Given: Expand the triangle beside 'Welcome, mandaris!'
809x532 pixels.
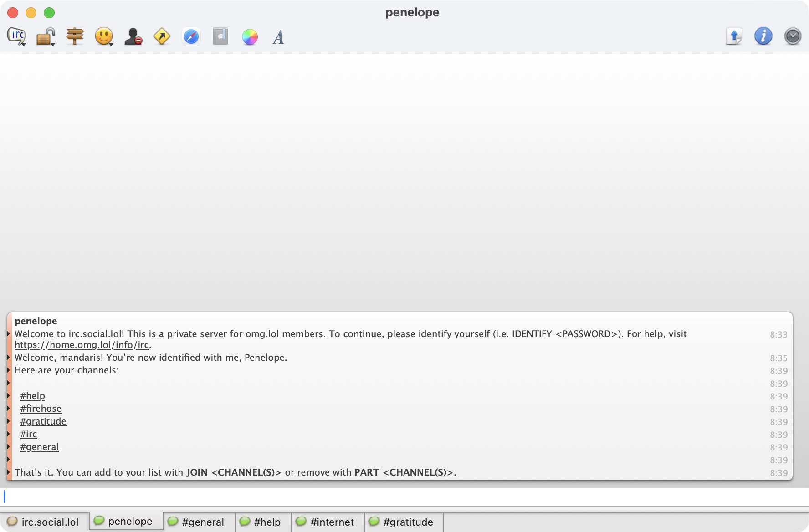Looking at the screenshot, I should (9, 358).
